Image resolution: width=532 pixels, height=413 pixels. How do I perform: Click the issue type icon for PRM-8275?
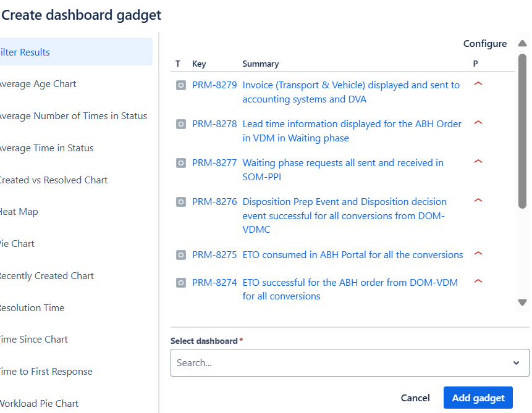click(x=181, y=255)
